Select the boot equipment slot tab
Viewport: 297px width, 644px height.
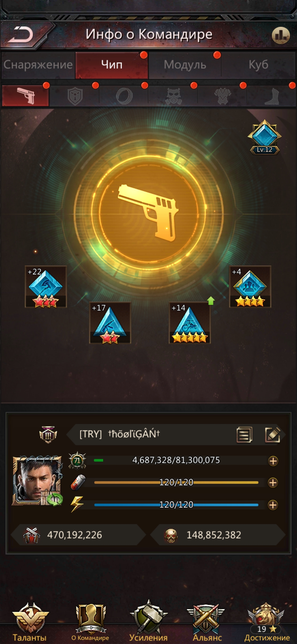point(272,96)
